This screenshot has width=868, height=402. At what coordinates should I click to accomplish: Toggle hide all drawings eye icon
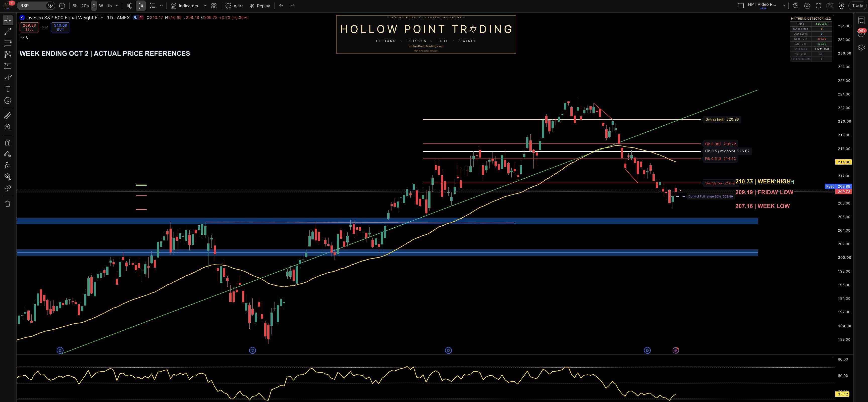tap(8, 177)
